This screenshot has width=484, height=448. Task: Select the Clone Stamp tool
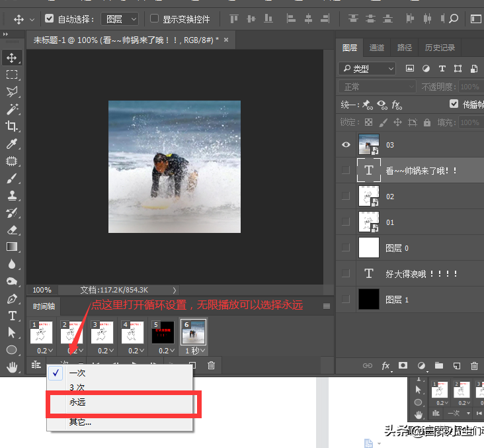pos(12,196)
